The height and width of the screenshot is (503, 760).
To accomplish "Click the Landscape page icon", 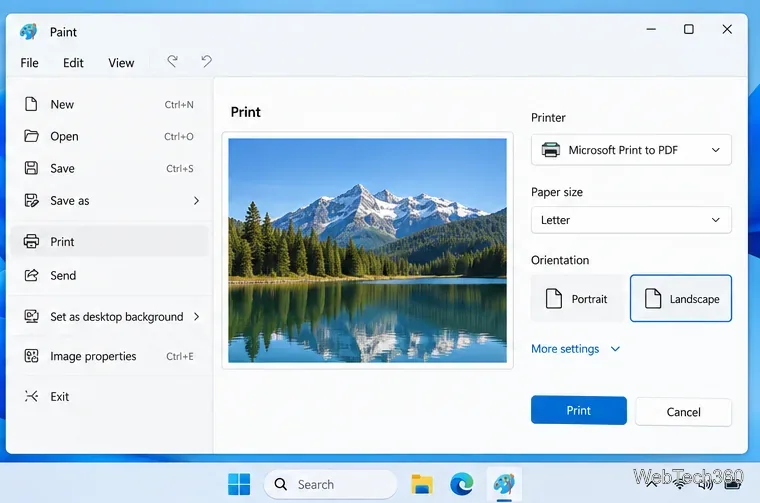I will [x=653, y=299].
